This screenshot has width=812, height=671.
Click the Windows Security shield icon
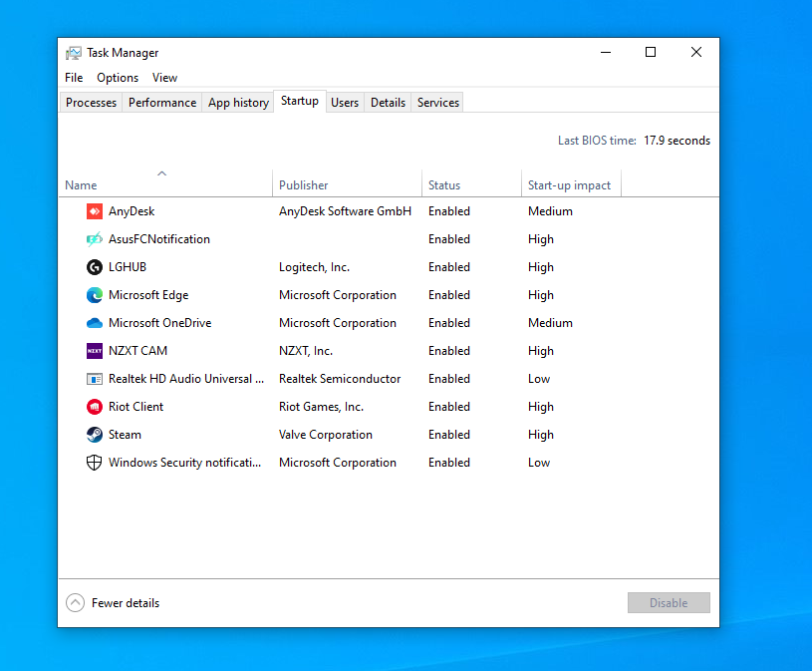click(x=95, y=463)
